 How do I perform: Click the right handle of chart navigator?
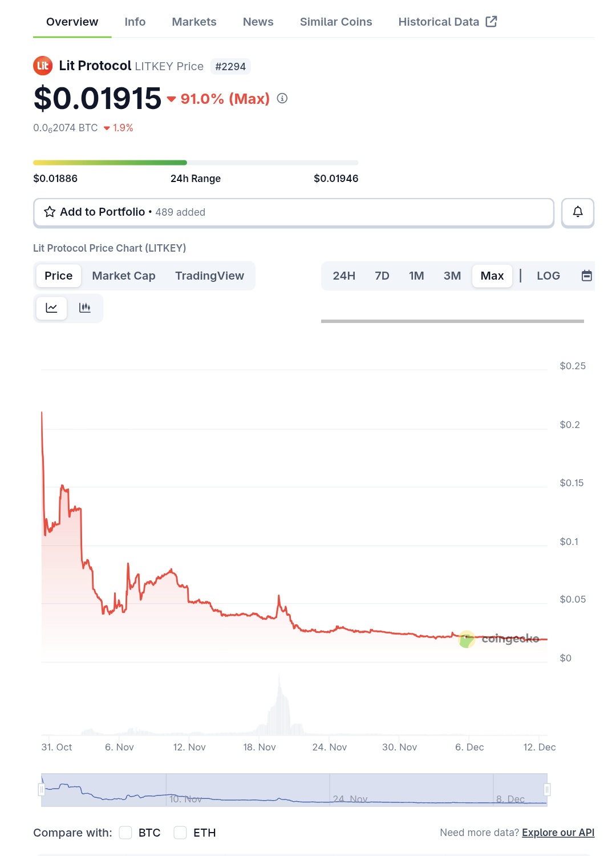(547, 790)
